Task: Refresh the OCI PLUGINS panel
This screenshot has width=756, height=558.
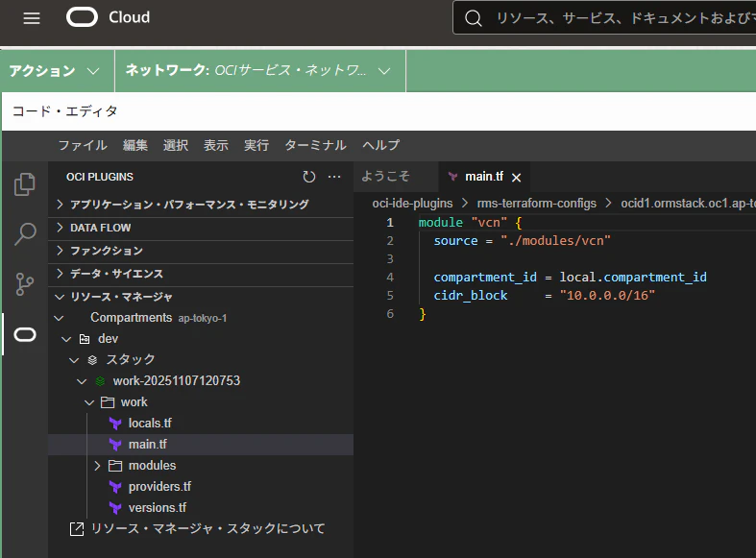Action: pyautogui.click(x=309, y=177)
